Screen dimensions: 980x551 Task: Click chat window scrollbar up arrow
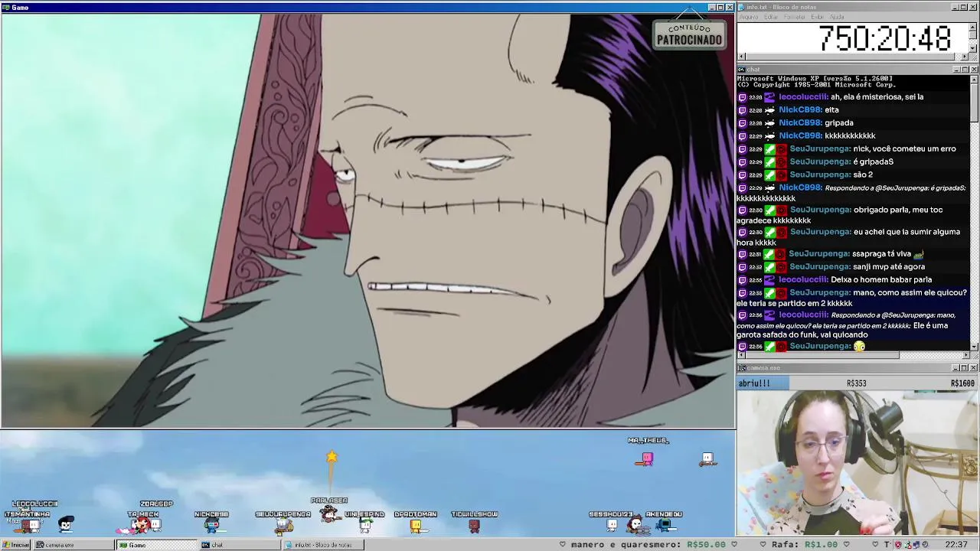[x=973, y=79]
